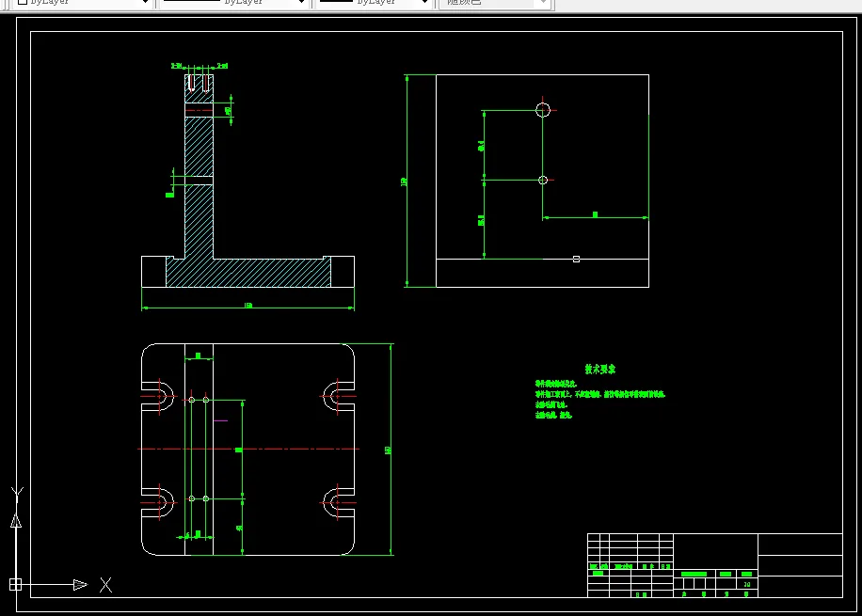This screenshot has width=862, height=616.
Task: Click the UCS origin square icon
Action: 15,585
